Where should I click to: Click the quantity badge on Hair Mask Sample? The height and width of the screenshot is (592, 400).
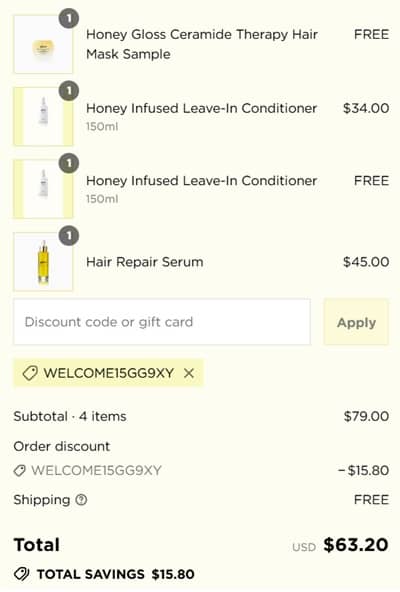[x=69, y=18]
